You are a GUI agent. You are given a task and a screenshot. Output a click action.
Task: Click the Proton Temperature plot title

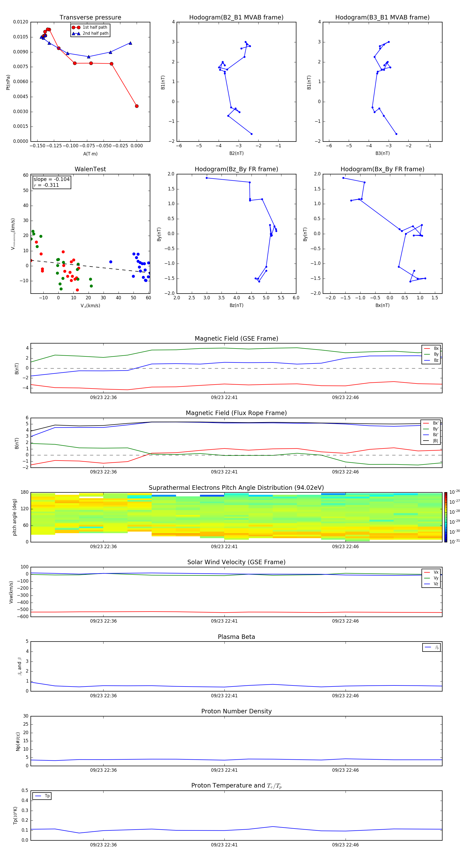(x=236, y=785)
